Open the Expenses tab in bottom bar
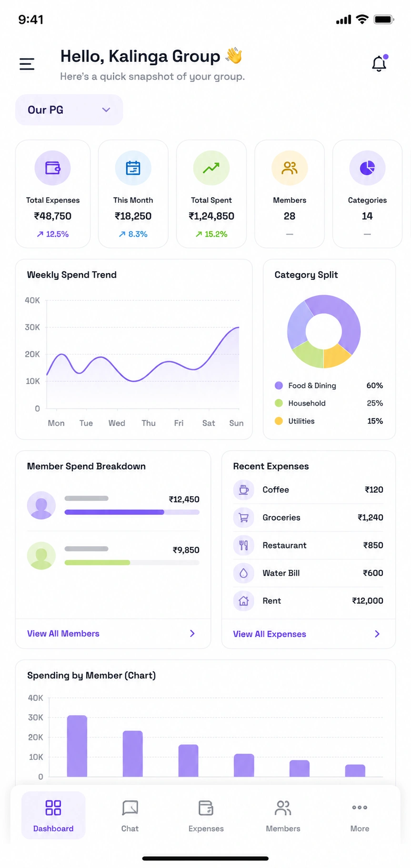The width and height of the screenshot is (411, 868). tap(206, 816)
